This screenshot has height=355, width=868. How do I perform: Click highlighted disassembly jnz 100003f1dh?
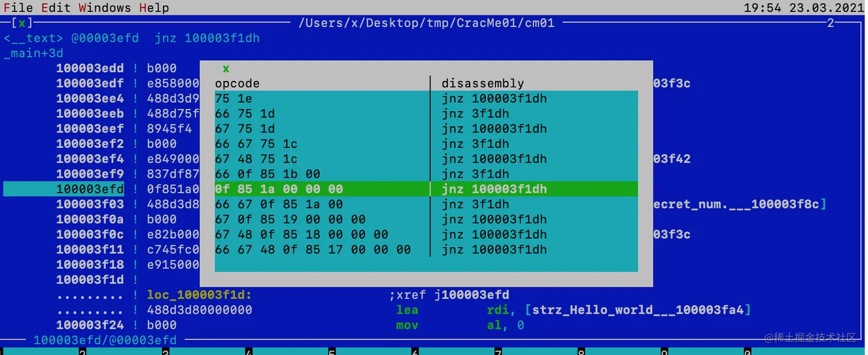pos(494,189)
